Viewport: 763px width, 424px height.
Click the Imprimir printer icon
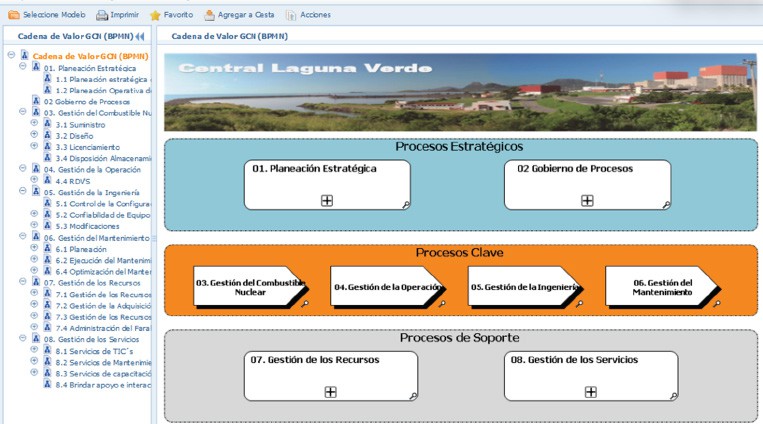102,15
